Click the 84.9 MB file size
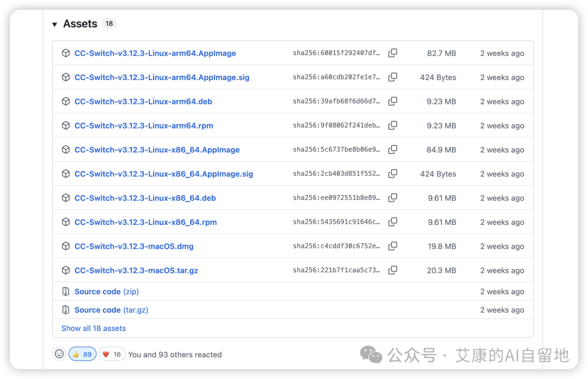Screen dimensions: 588x379 (x=441, y=150)
